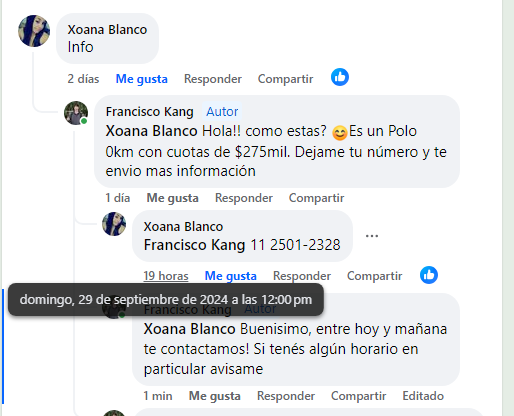The height and width of the screenshot is (416, 514).
Task: Open Francisco Kang's name link in the Polo reply
Action: coord(149,112)
